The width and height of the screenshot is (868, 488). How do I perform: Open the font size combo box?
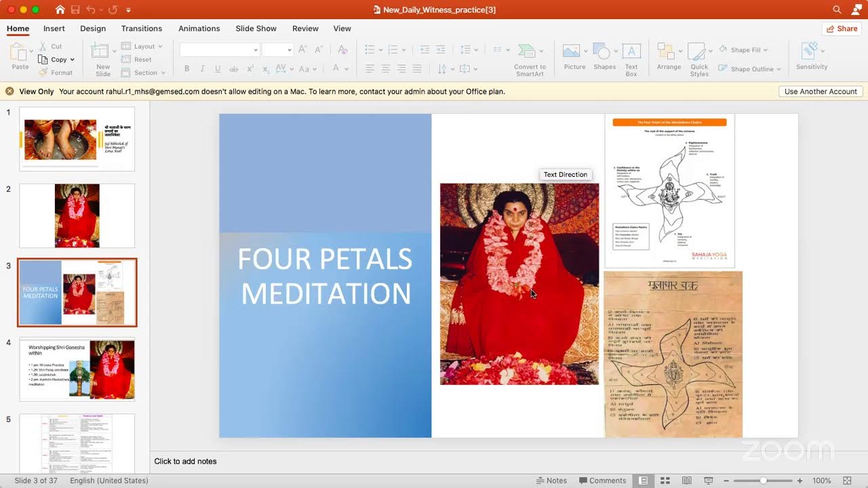coord(277,49)
